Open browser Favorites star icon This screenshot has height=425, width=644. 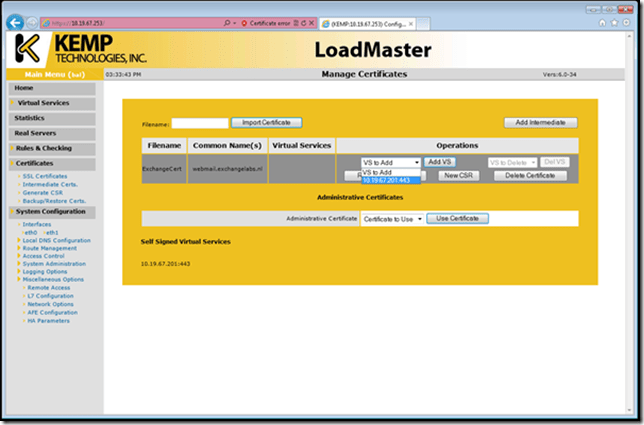[612, 22]
